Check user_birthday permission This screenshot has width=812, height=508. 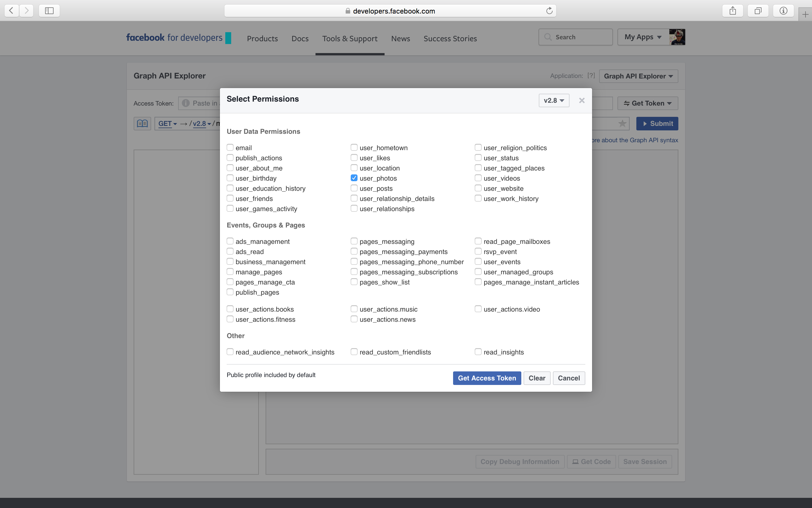pyautogui.click(x=230, y=178)
